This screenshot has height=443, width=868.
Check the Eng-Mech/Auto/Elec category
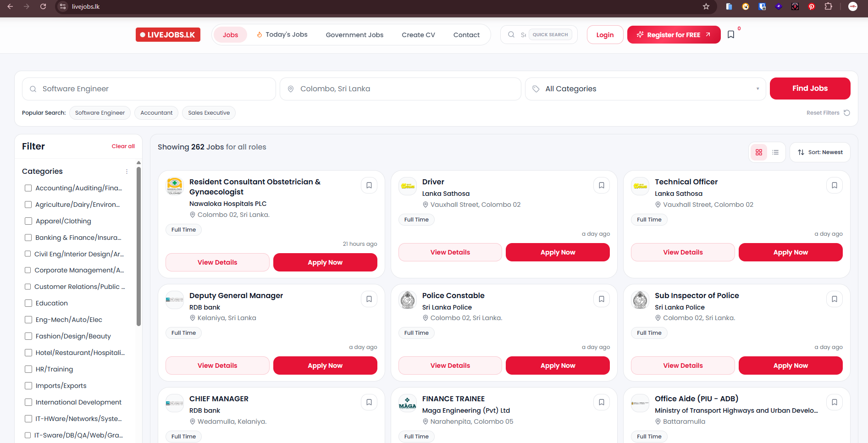click(x=28, y=320)
